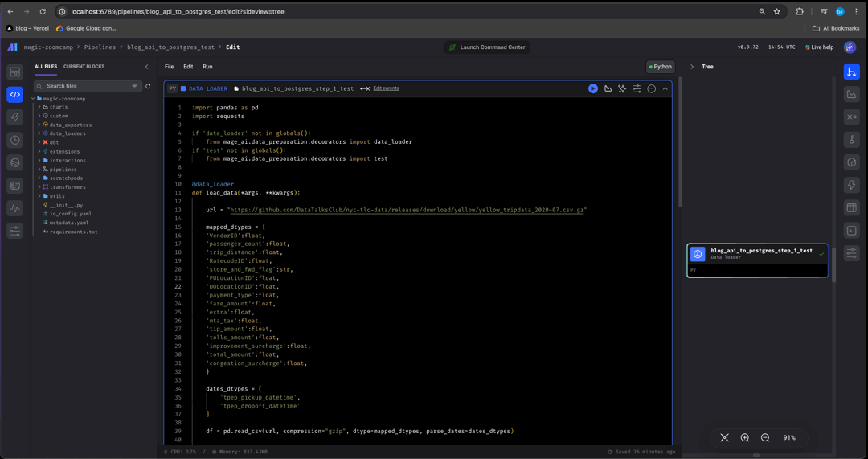Collapse the Tree side panel with chevron
The image size is (868, 459).
coord(692,67)
